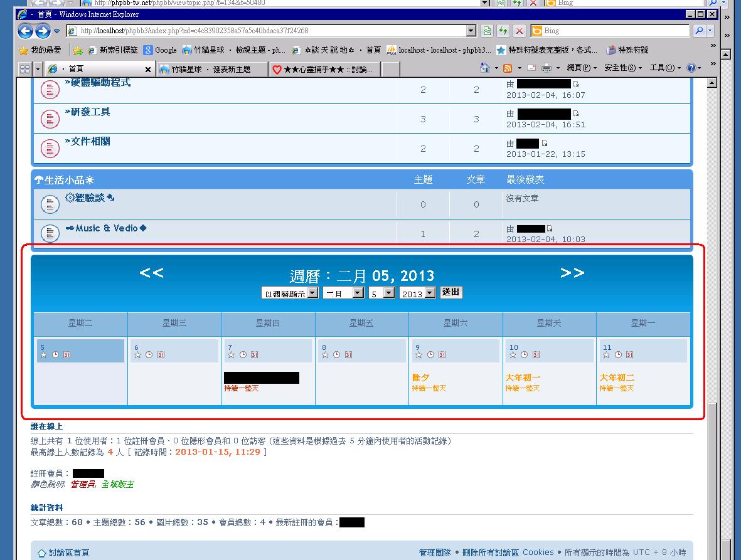Go forward with the browser Forward arrow
The width and height of the screenshot is (741, 560).
point(43,31)
